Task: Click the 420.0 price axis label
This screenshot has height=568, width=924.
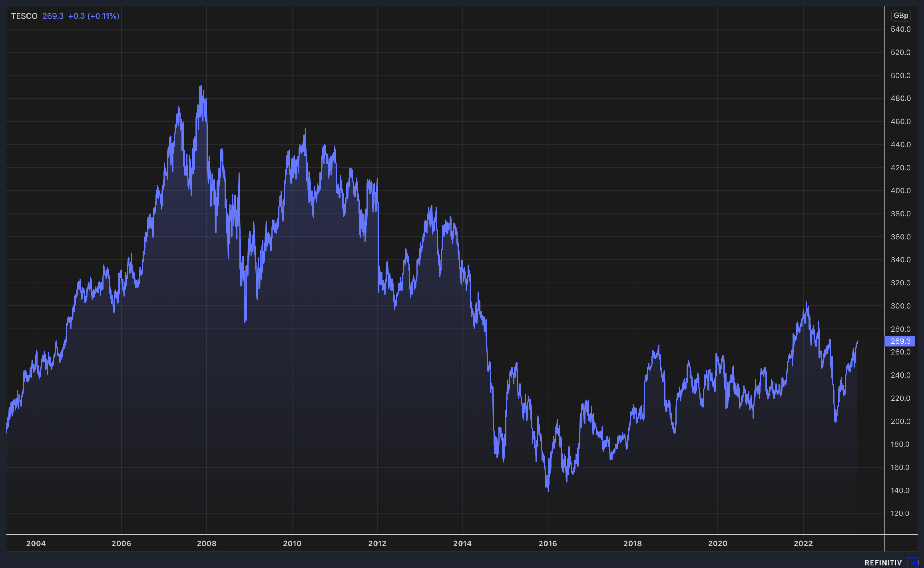Action: pyautogui.click(x=901, y=168)
